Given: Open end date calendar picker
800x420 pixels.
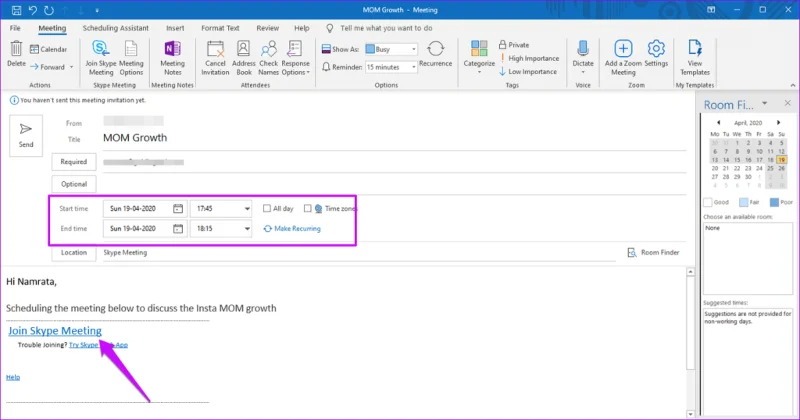Looking at the screenshot, I should click(x=178, y=229).
